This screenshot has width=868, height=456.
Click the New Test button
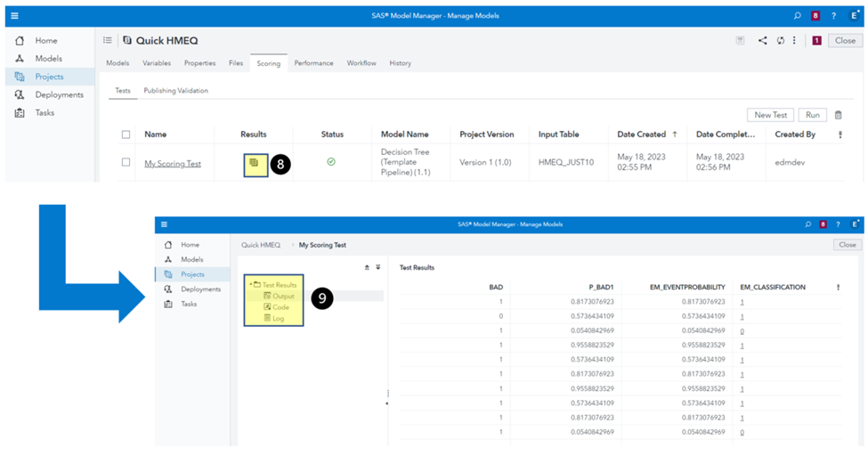[x=770, y=115]
